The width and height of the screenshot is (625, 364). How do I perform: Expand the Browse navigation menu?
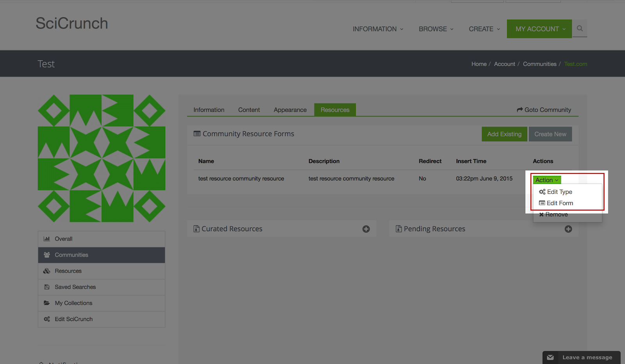click(x=436, y=29)
